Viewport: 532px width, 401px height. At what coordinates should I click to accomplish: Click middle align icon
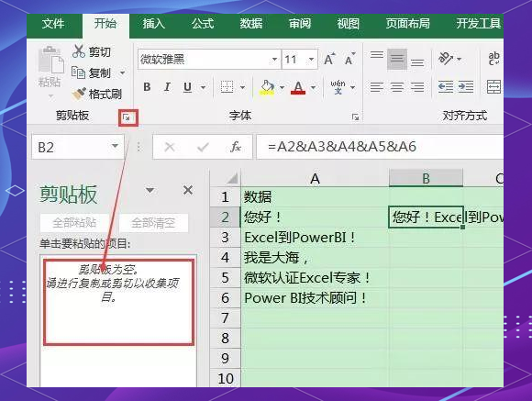[x=396, y=59]
